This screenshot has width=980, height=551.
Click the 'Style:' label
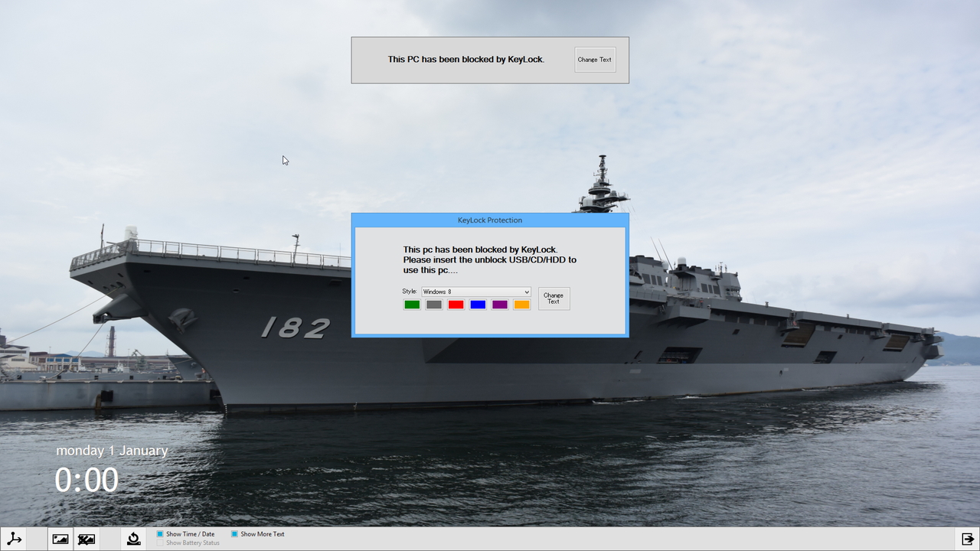coord(410,292)
